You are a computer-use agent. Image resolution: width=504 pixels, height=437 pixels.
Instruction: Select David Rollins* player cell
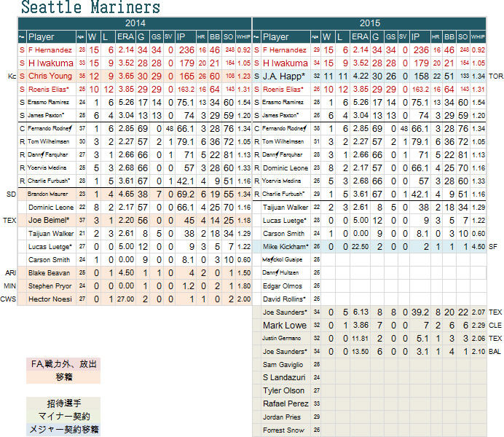[285, 299]
